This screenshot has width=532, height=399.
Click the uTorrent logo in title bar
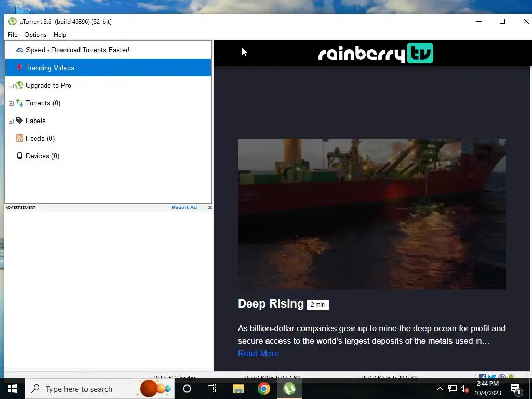pyautogui.click(x=12, y=21)
